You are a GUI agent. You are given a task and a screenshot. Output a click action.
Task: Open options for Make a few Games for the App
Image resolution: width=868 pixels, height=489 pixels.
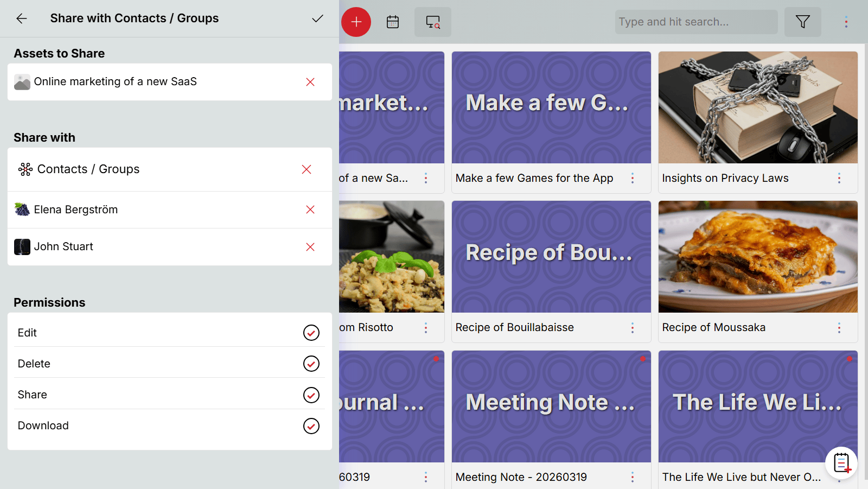point(633,178)
